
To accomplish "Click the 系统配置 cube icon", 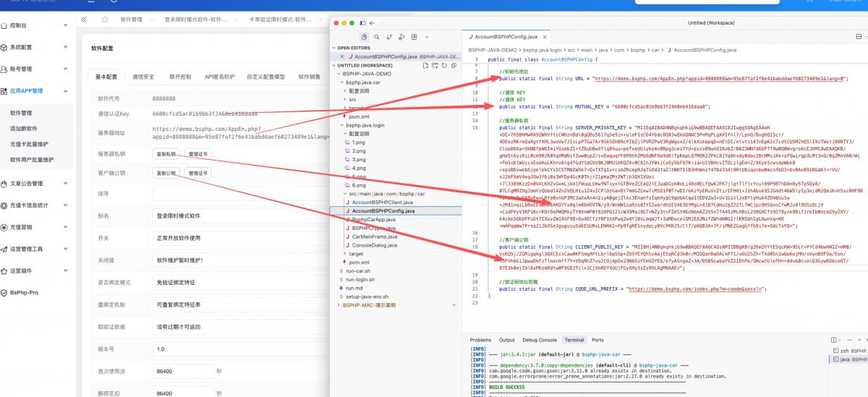I will click(4, 48).
